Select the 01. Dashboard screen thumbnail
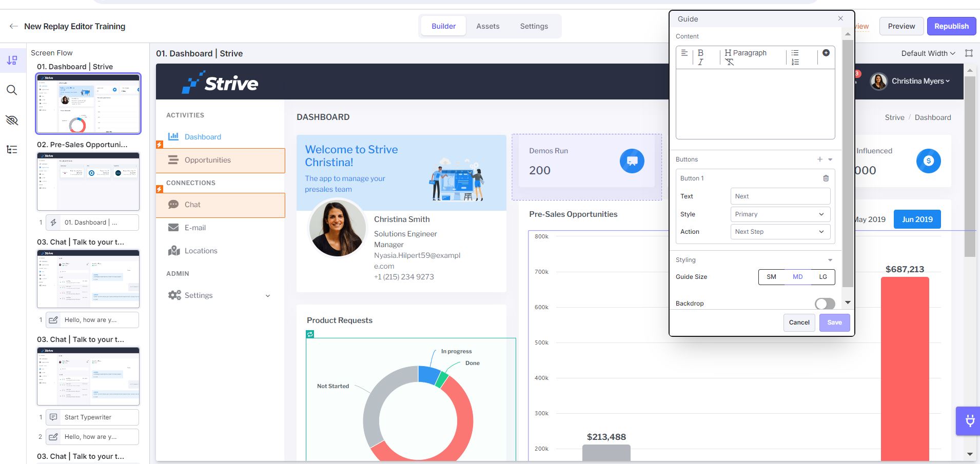 pyautogui.click(x=88, y=104)
